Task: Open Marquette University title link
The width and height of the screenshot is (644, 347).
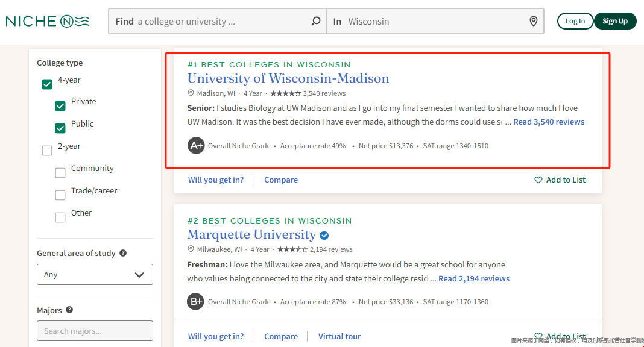Action: coord(252,234)
